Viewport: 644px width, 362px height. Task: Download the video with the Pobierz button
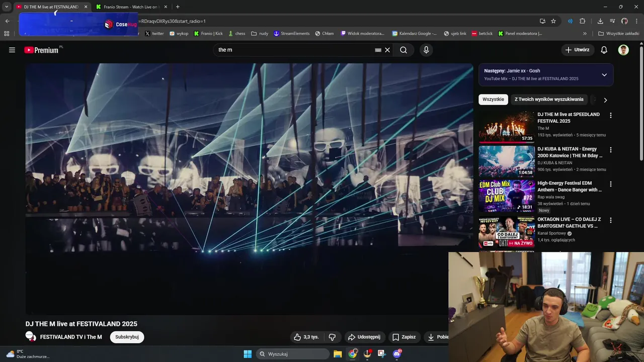tap(437, 337)
